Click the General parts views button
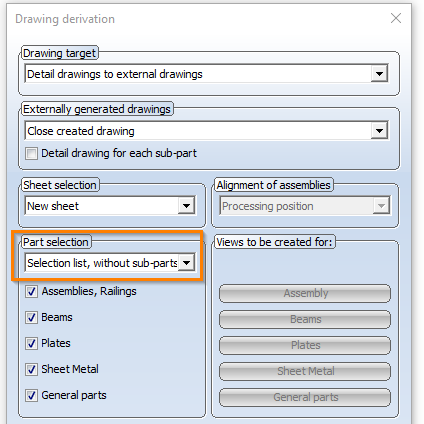This screenshot has width=424, height=424. (x=305, y=397)
